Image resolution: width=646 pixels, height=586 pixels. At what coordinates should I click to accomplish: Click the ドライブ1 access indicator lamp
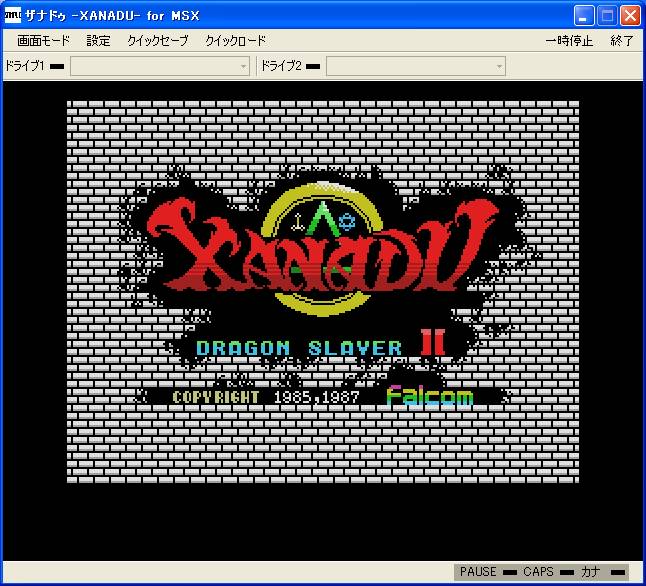click(57, 66)
